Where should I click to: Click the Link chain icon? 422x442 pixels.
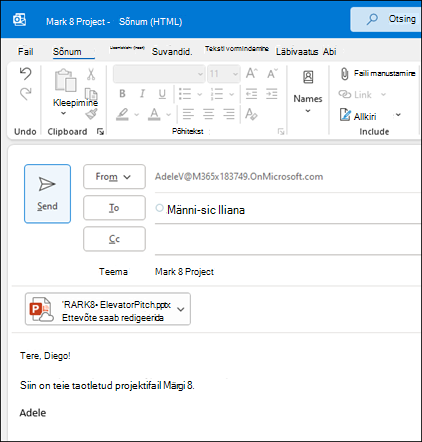(x=345, y=94)
